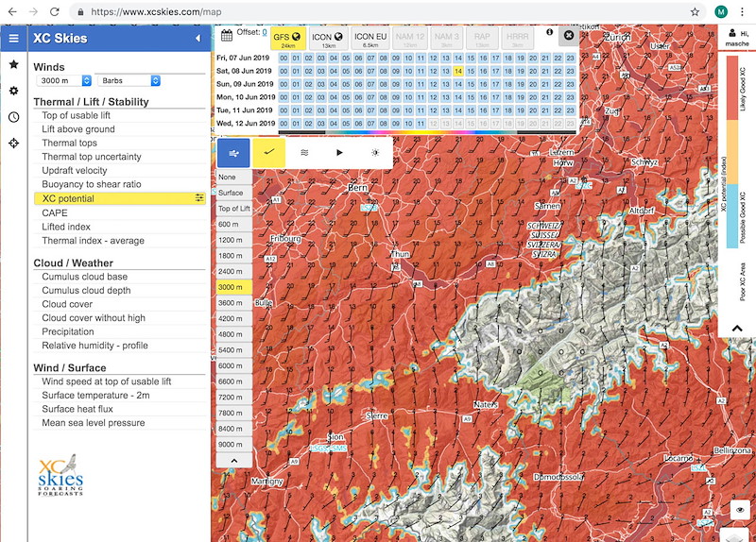756x542 pixels.
Task: Select the HRRR model
Action: coord(517,39)
